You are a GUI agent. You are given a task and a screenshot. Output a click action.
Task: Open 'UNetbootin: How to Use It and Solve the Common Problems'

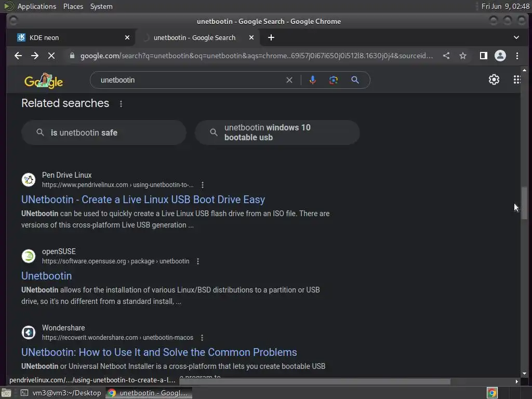point(159,352)
